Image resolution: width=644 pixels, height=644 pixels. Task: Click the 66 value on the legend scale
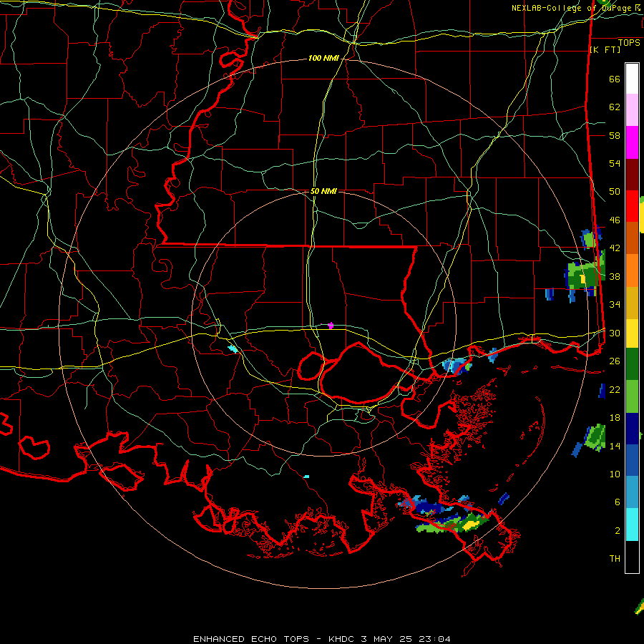615,79
